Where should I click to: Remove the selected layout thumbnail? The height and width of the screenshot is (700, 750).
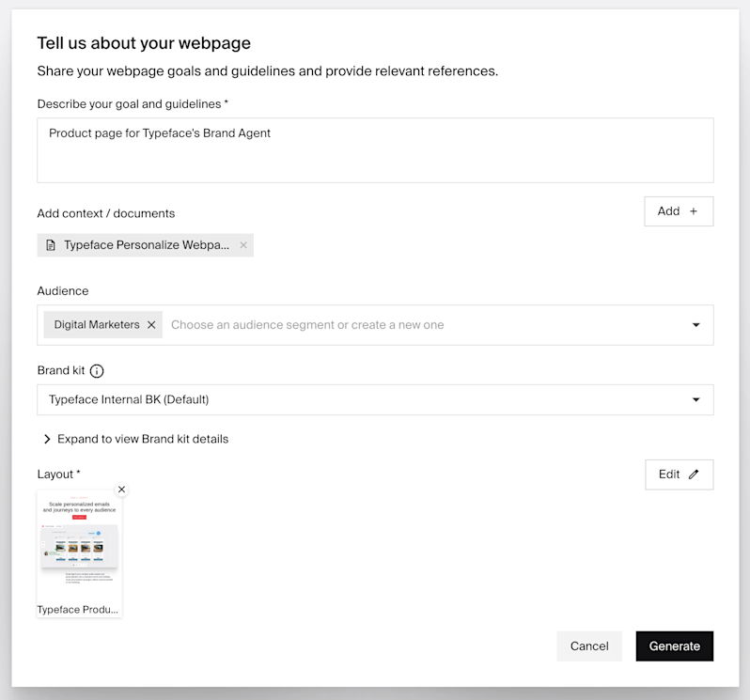click(x=121, y=490)
